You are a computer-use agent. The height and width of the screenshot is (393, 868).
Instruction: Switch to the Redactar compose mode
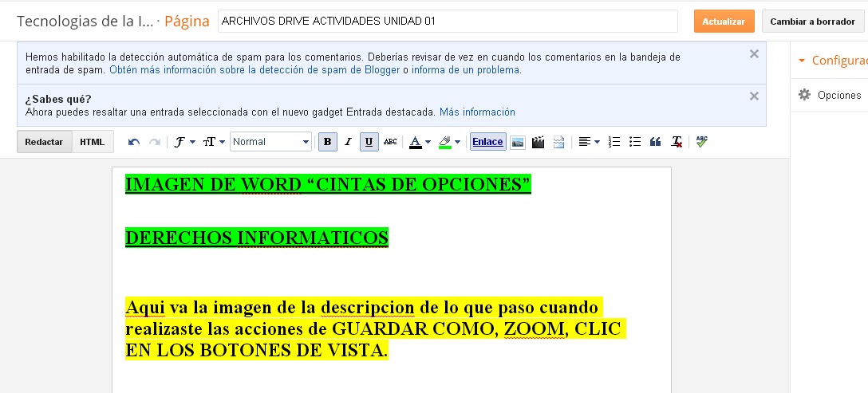pyautogui.click(x=45, y=142)
